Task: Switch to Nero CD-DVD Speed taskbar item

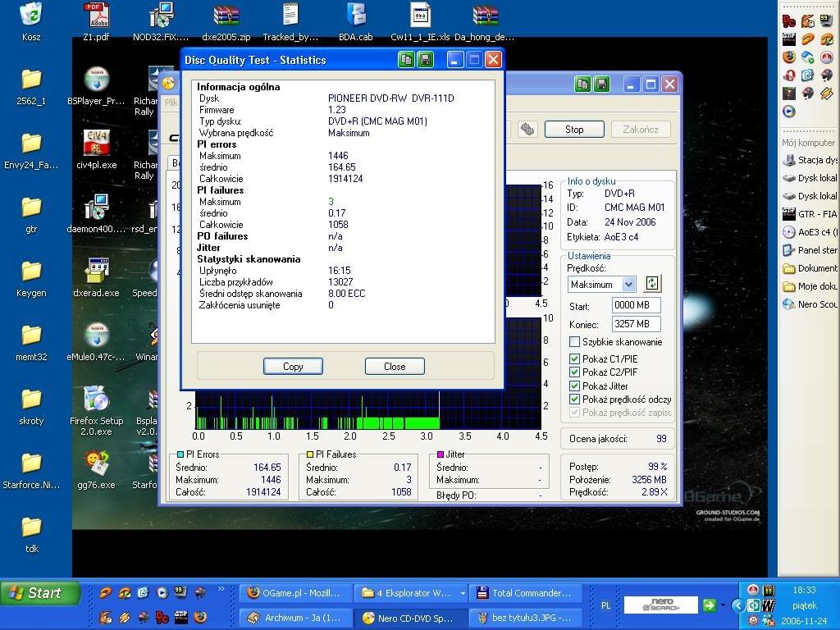Action: pyautogui.click(x=411, y=618)
